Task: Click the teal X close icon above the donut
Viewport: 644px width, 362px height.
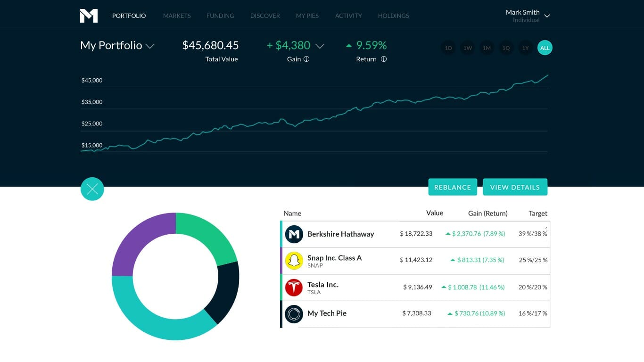Action: tap(92, 189)
